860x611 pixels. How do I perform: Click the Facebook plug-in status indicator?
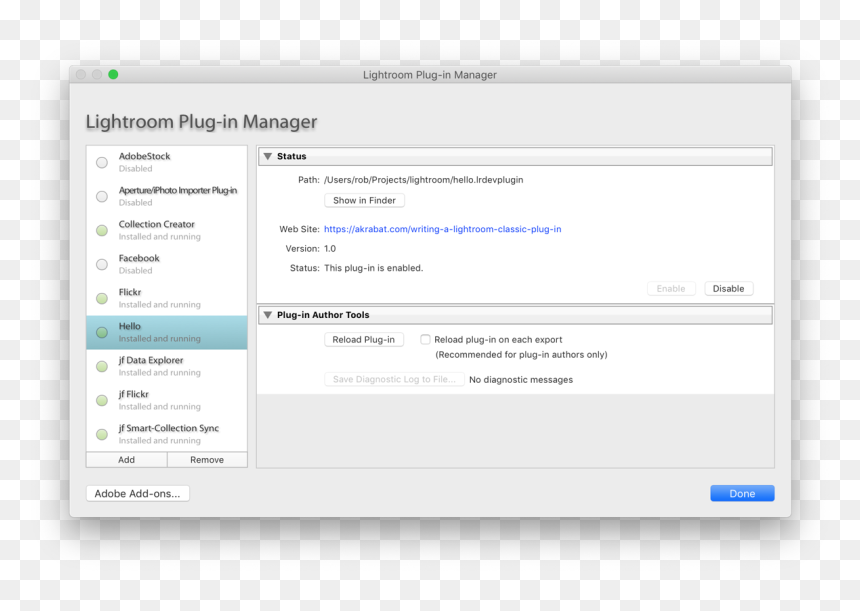(x=102, y=264)
